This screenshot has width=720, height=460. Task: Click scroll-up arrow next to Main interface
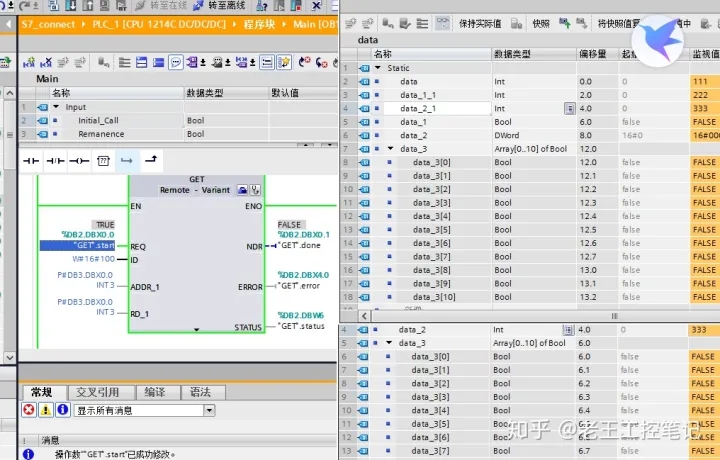(10, 93)
